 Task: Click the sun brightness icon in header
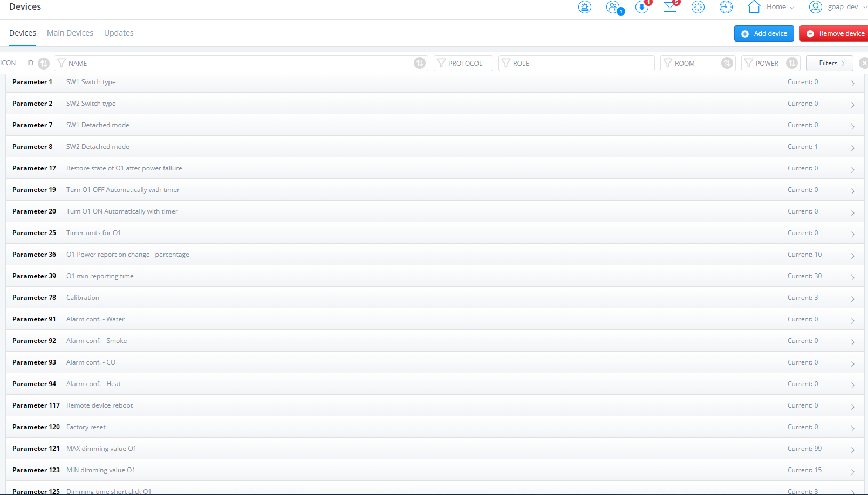tap(698, 7)
